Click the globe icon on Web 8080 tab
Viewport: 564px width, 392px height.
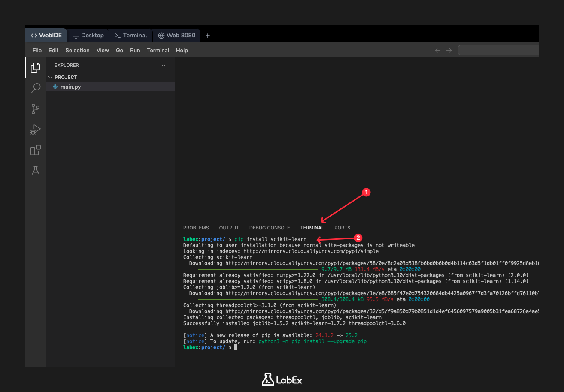tap(162, 35)
